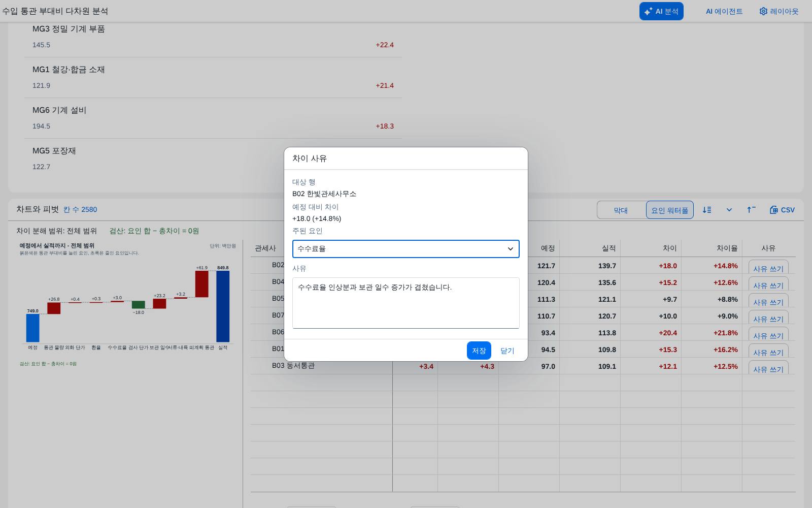Click the 749.0 예정 bar in waterfall chart

tap(32, 328)
